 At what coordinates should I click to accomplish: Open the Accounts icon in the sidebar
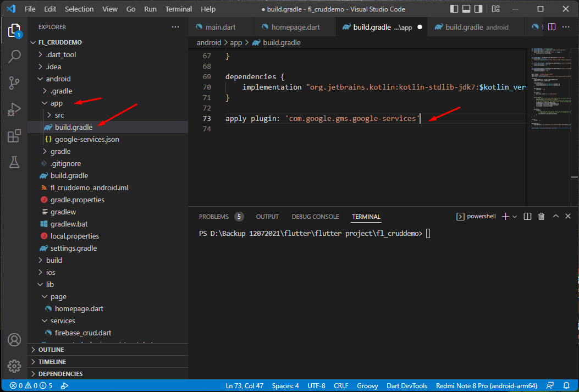(x=14, y=340)
